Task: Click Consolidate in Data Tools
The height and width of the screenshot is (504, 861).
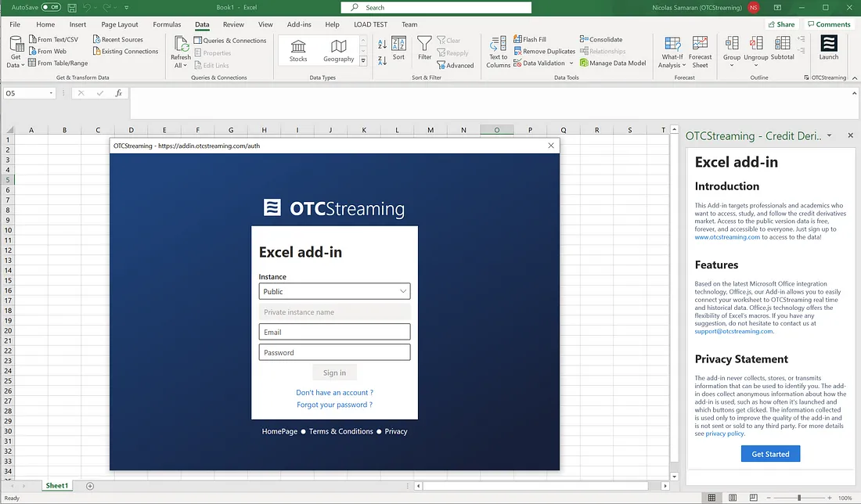Action: point(601,40)
